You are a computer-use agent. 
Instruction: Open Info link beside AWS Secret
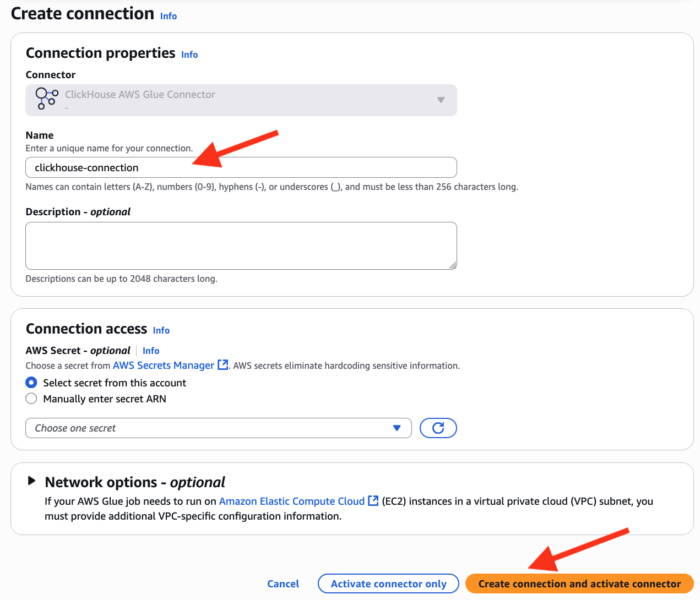(x=151, y=351)
